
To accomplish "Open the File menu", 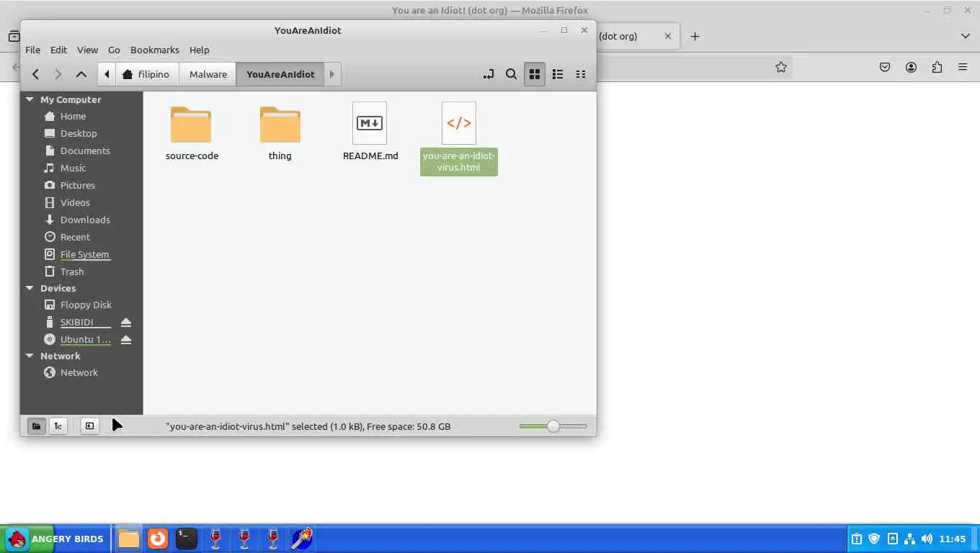I will click(32, 50).
